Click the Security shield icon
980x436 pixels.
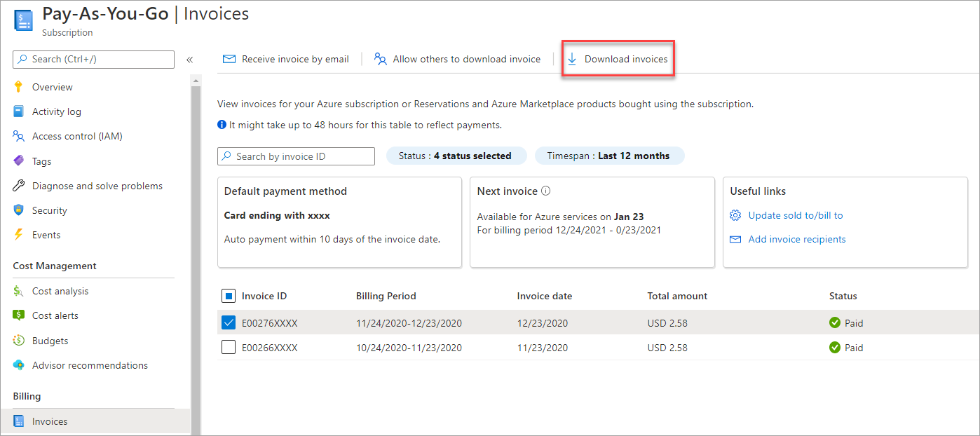(19, 210)
